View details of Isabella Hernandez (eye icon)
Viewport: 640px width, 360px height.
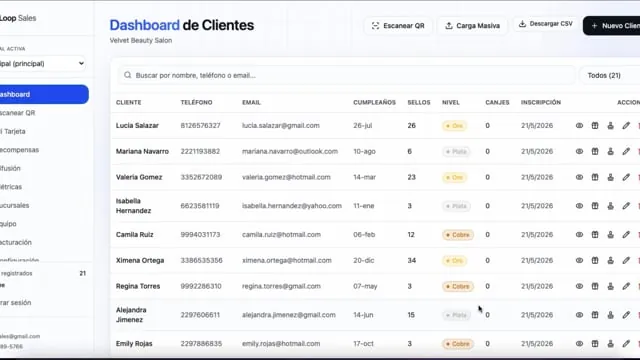click(579, 206)
